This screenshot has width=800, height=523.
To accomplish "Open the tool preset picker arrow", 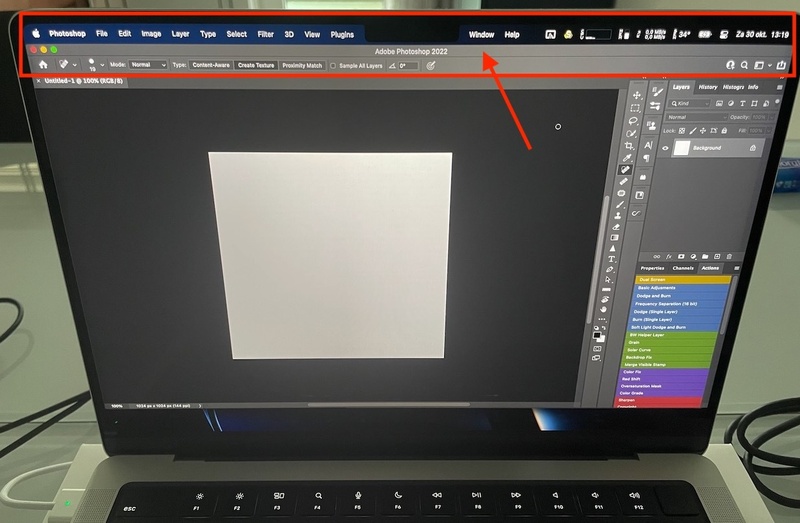I will (74, 65).
